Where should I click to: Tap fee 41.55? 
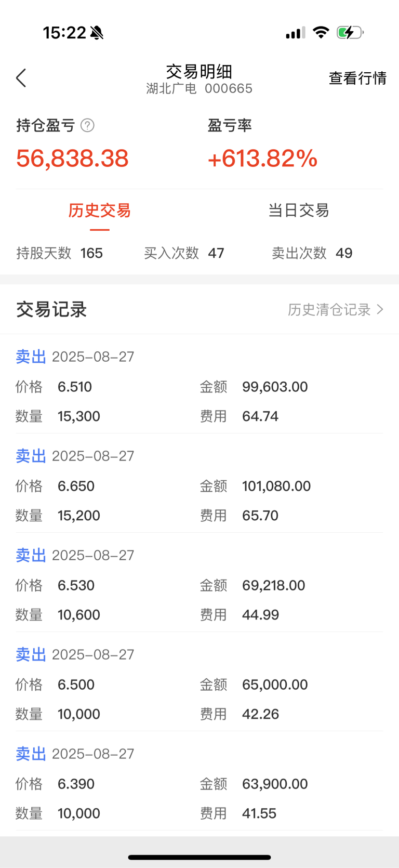[259, 813]
